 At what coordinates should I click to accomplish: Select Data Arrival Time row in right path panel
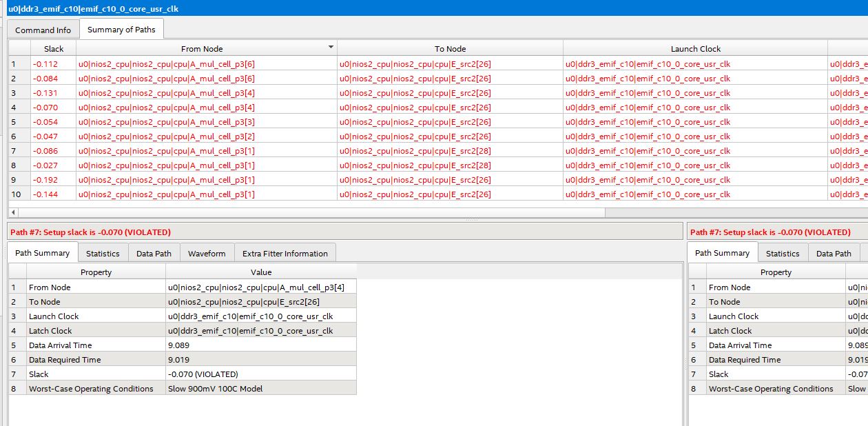[x=778, y=345]
